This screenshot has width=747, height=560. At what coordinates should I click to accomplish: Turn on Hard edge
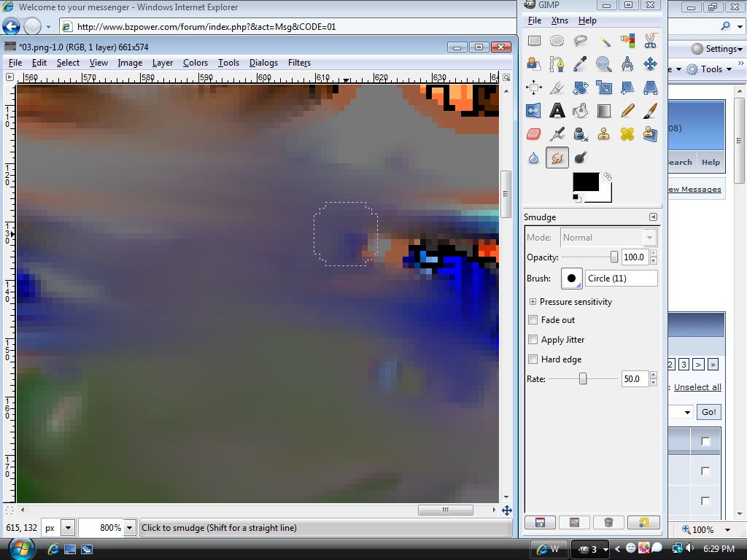point(533,359)
